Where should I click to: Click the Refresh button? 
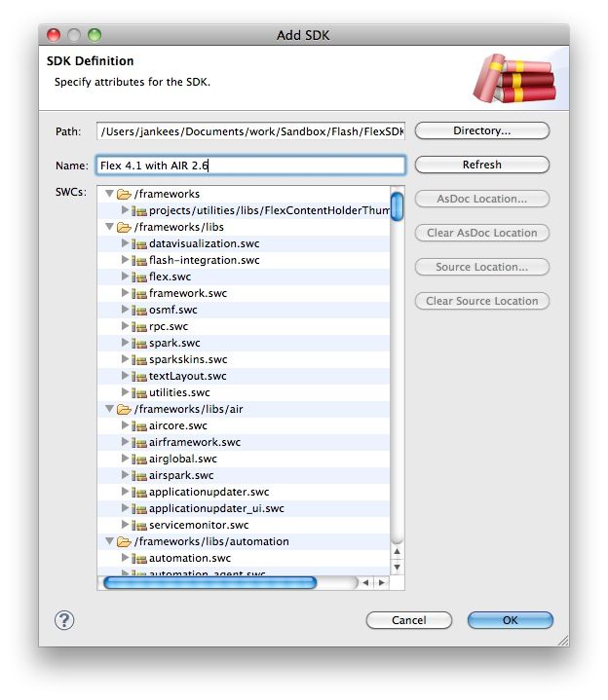point(481,165)
